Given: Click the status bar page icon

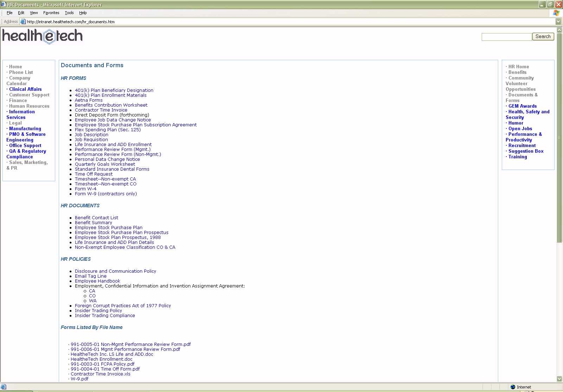Looking at the screenshot, I should point(4,387).
